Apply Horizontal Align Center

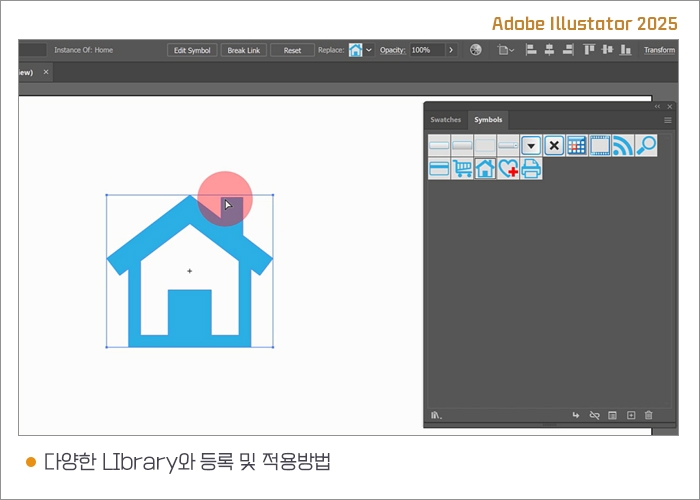[x=549, y=50]
